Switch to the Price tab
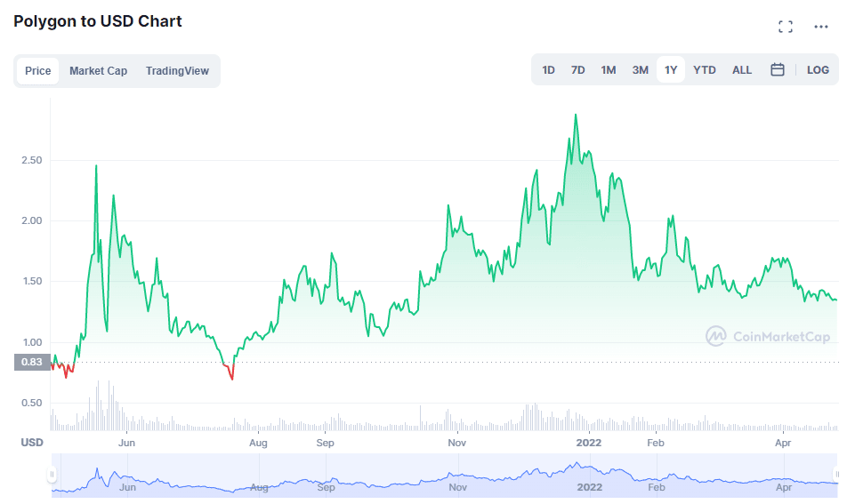The image size is (847, 504). pyautogui.click(x=37, y=71)
